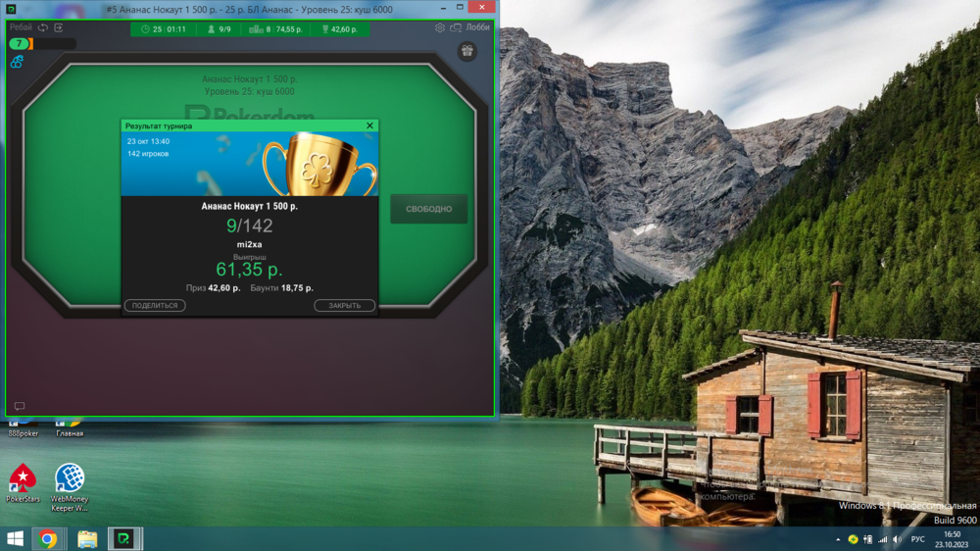This screenshot has height=551, width=980.
Task: Open the poker table settings gear
Action: [x=440, y=28]
